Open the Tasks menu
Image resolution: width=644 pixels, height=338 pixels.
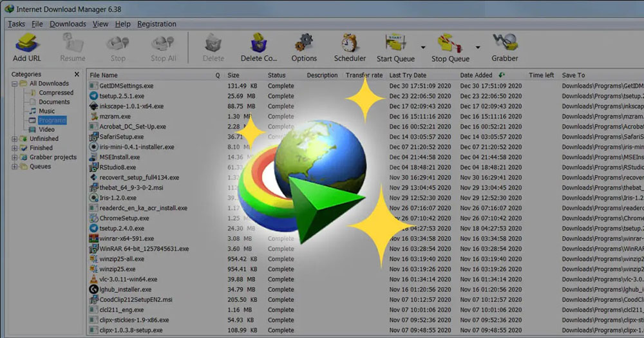pos(17,24)
